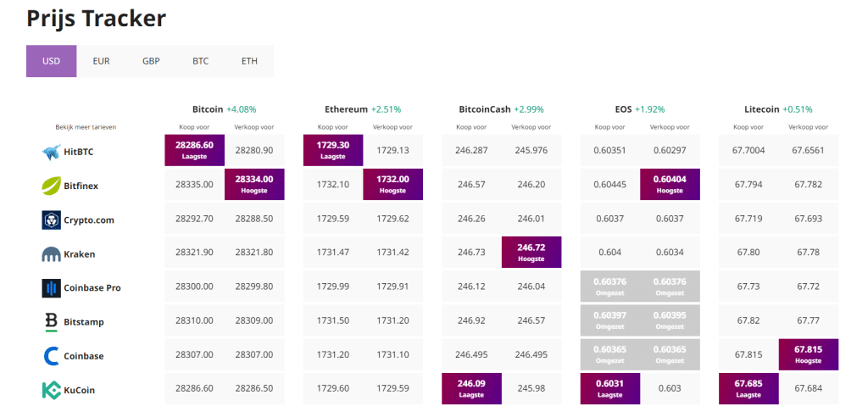Image resolution: width=868 pixels, height=406 pixels.
Task: Click the Litecoin column heading
Action: [762, 109]
